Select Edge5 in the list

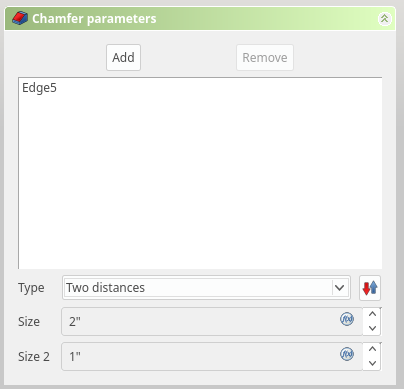(x=39, y=88)
